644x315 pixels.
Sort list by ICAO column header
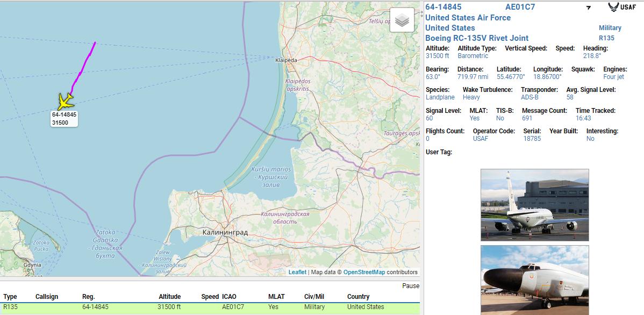[229, 297]
